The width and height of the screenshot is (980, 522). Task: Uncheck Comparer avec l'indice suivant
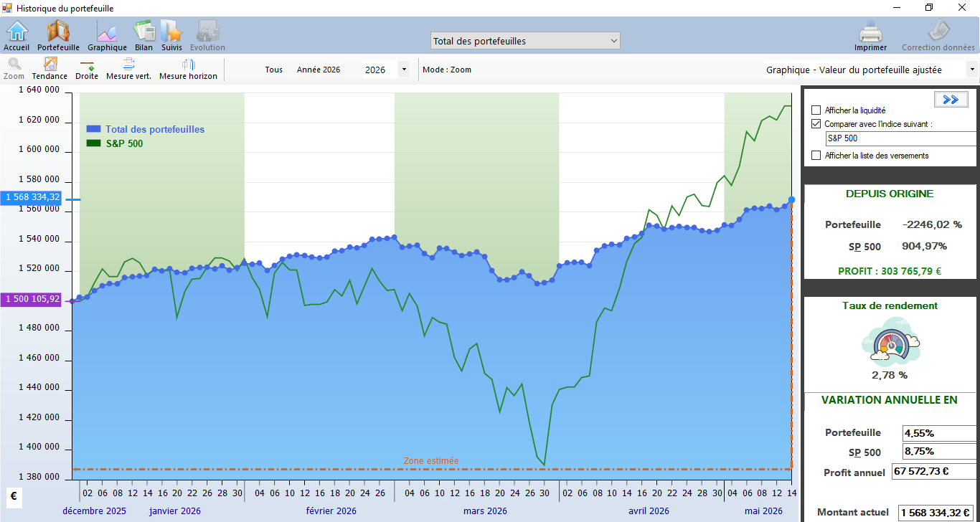pos(816,124)
